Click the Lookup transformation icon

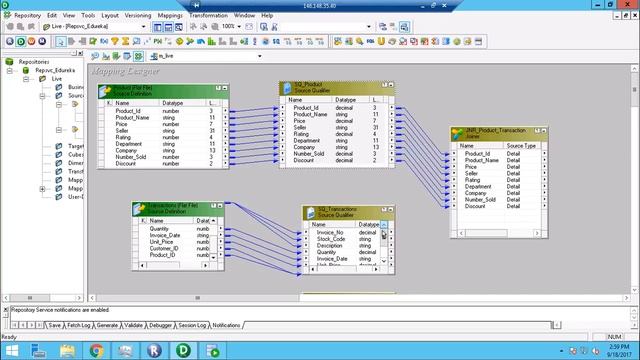pos(136,41)
